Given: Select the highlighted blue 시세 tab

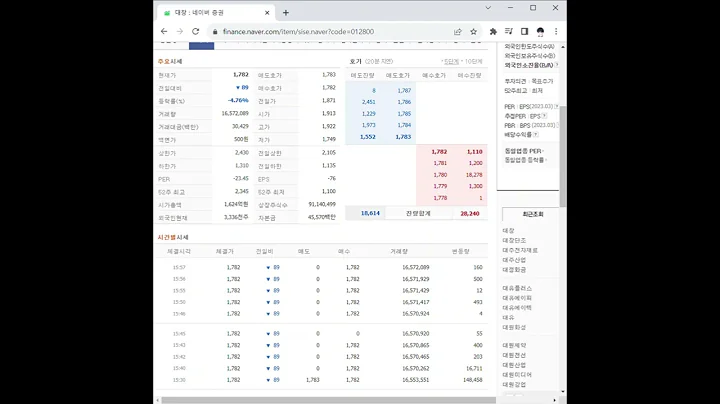Looking at the screenshot, I should tap(202, 45).
